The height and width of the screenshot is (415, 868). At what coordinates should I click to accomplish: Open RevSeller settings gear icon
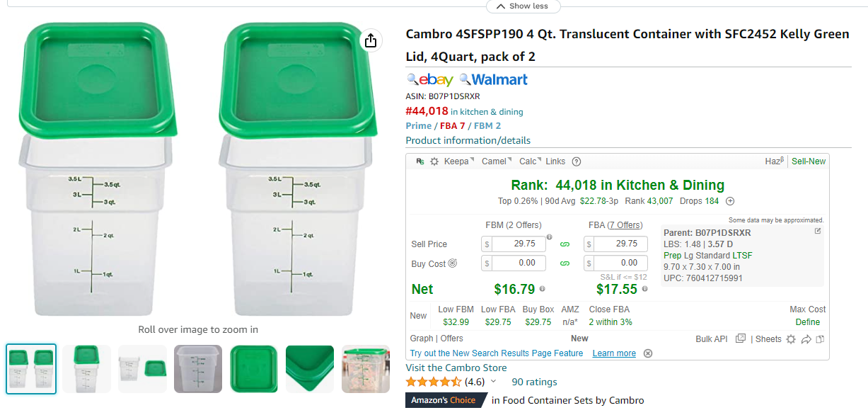coord(434,161)
